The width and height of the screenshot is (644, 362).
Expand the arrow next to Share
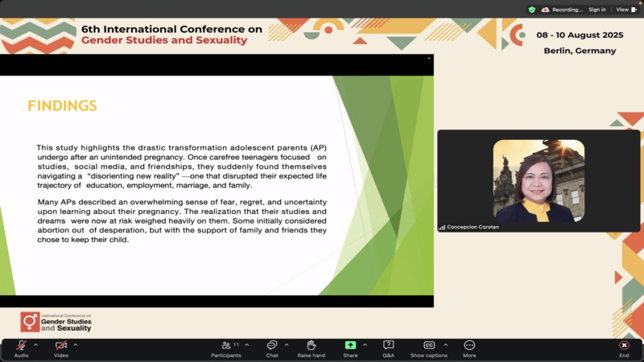click(x=365, y=344)
